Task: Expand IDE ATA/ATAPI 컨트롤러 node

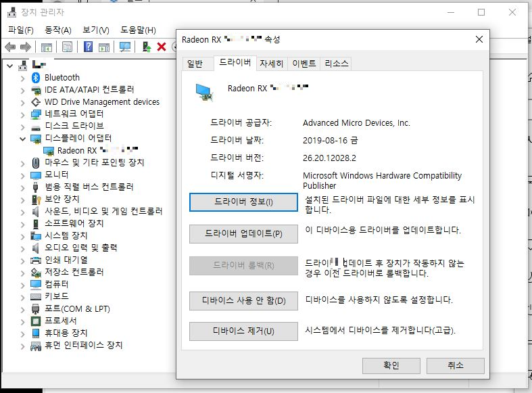Action: [22, 91]
